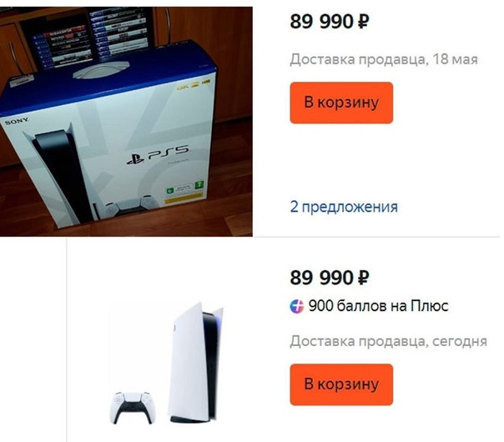This screenshot has height=442, width=504.
Task: Click the oval handle cutout atop the box
Action: (x=101, y=70)
